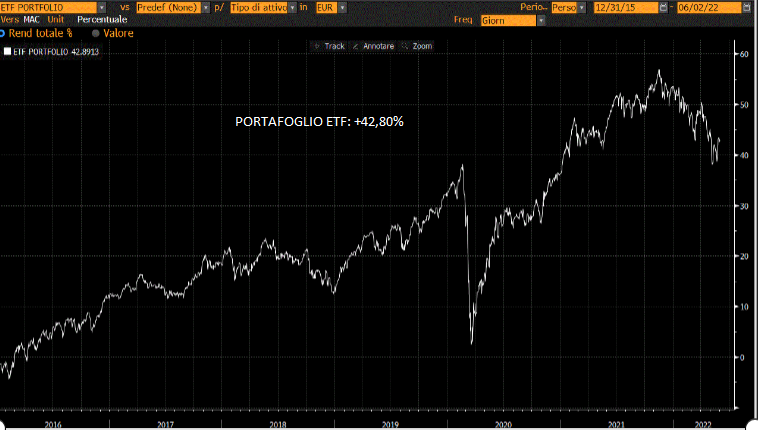Expand the ETF PORTFOLIO security dropdown

point(102,7)
